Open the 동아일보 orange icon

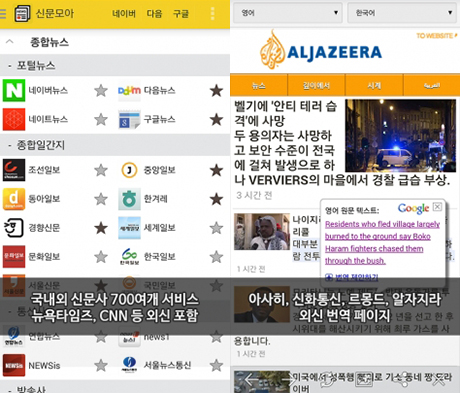tap(14, 199)
